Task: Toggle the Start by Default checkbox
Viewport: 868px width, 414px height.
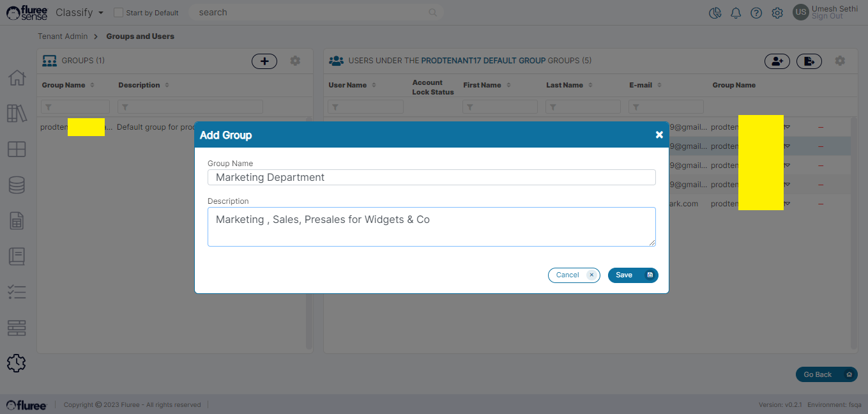Action: 118,13
